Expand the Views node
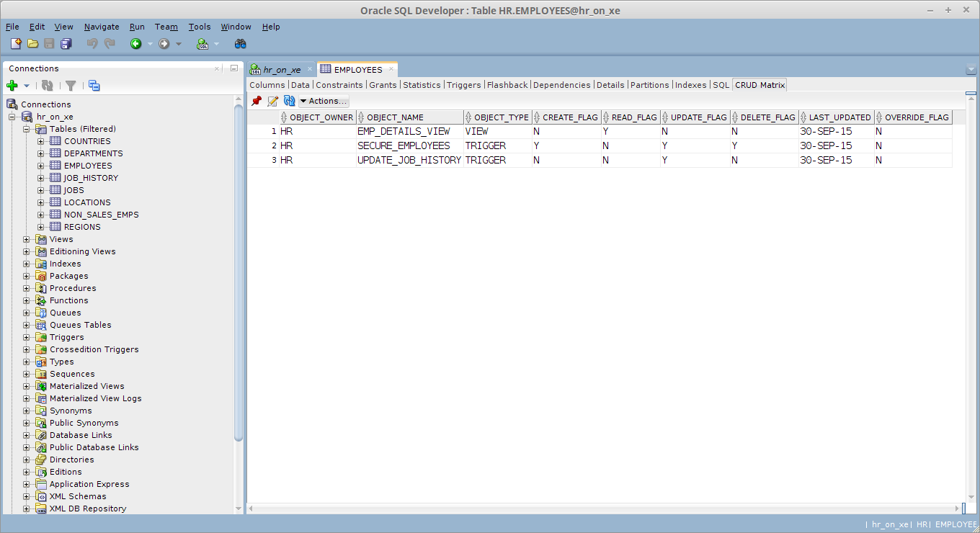The height and width of the screenshot is (533, 980). click(x=27, y=239)
